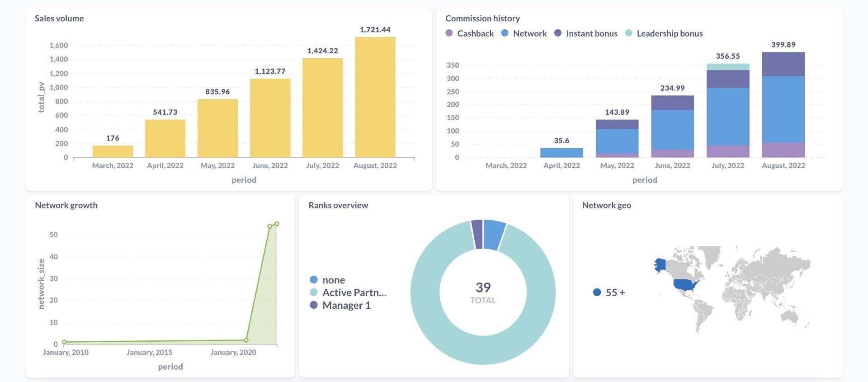
Task: Select the April 2022 sales bar
Action: [165, 138]
